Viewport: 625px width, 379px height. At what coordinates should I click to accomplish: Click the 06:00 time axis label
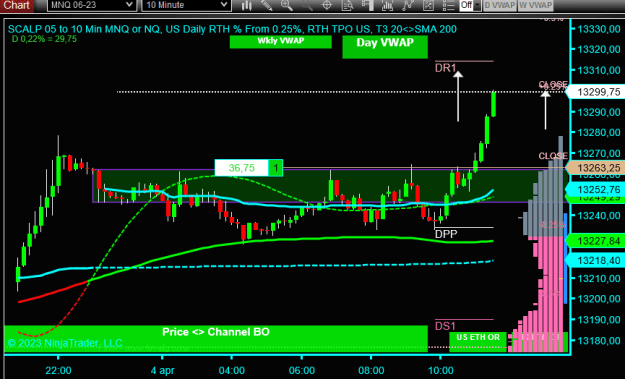click(302, 370)
